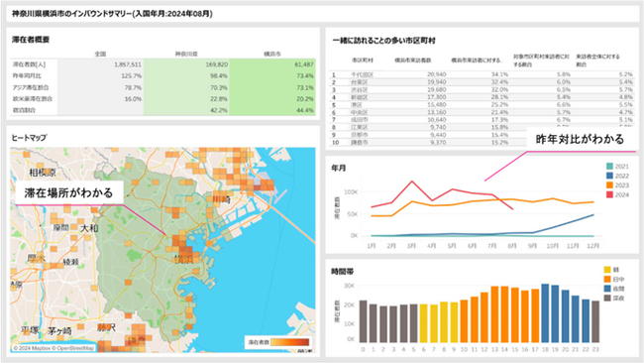644x363 pixels.
Task: Click the bar for hour 18
Action: point(545,313)
